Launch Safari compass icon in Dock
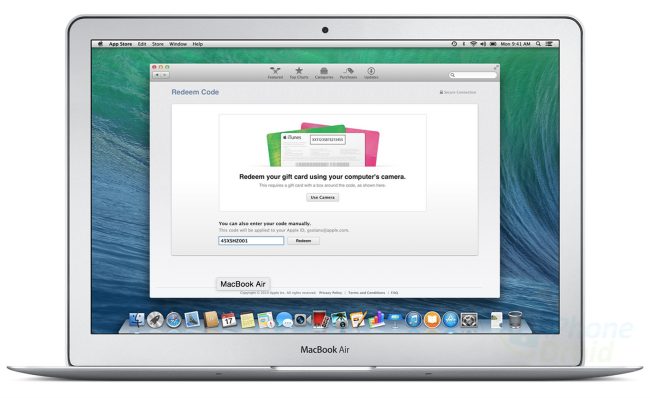The width and height of the screenshot is (650, 398). [x=174, y=320]
